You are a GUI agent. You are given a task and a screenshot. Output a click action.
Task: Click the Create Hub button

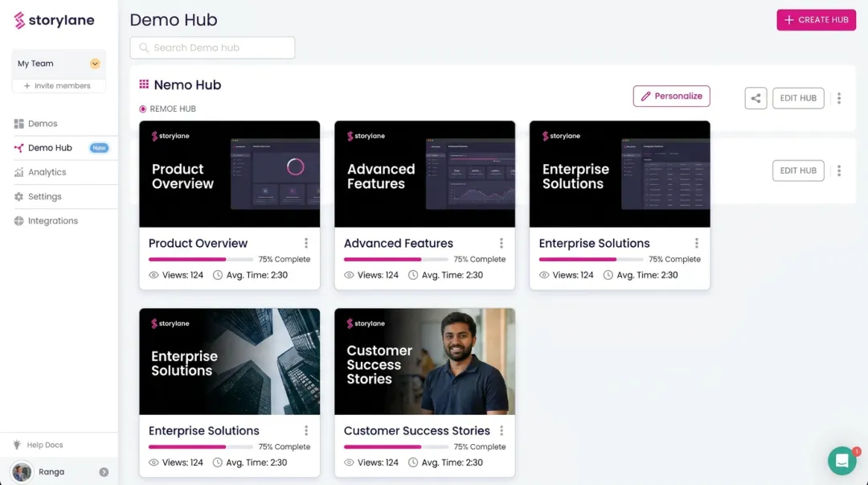click(x=816, y=20)
